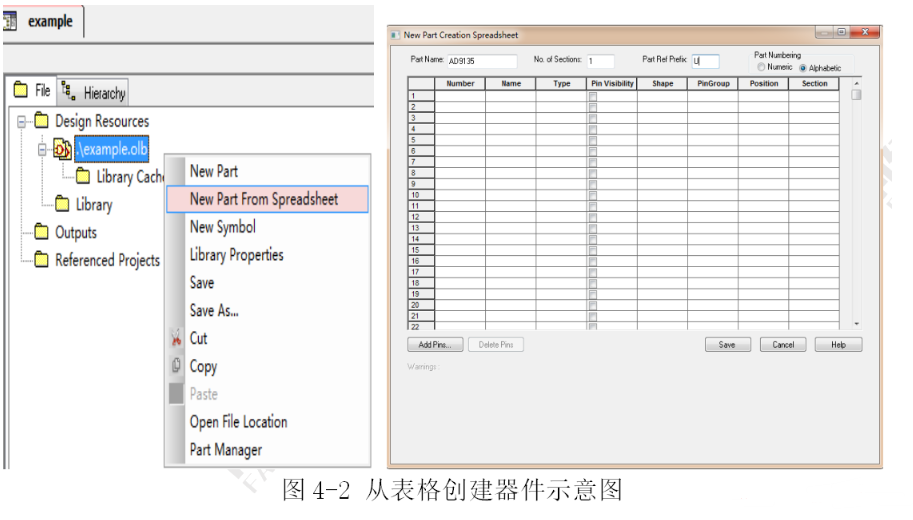913x520 pixels.
Task: Check Pin Visibility box in row 3
Action: coord(593,118)
